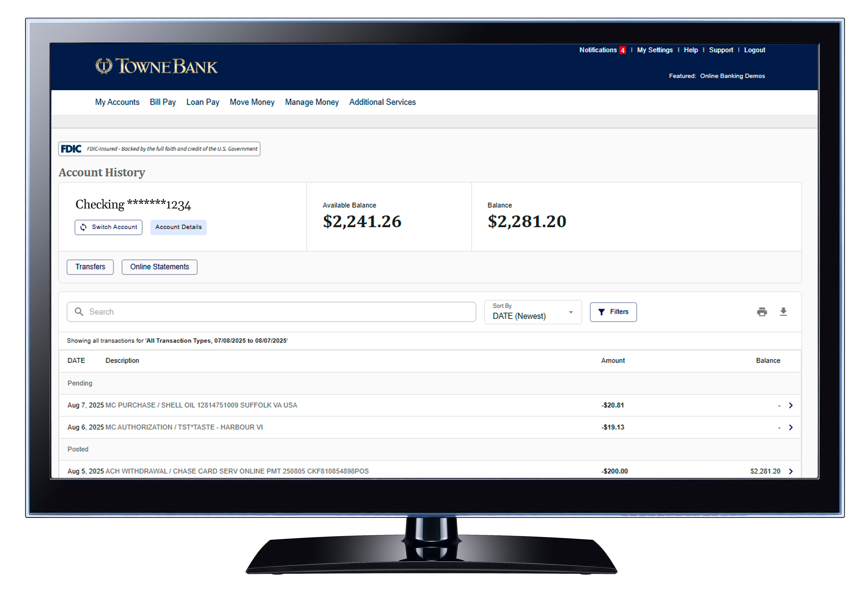
Task: Click into the transaction Search field
Action: tap(271, 312)
